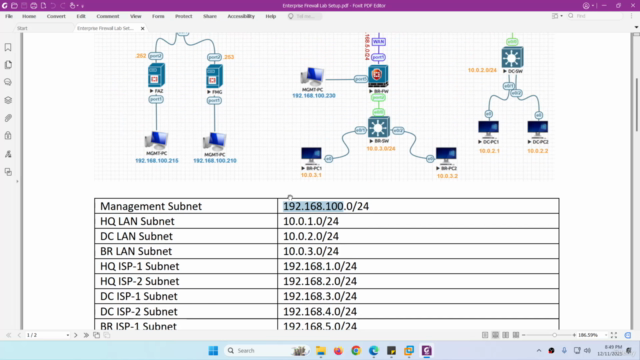Screen dimensions: 640x360
Task: Click the Open file icon in quick access toolbar
Action: point(14,6)
